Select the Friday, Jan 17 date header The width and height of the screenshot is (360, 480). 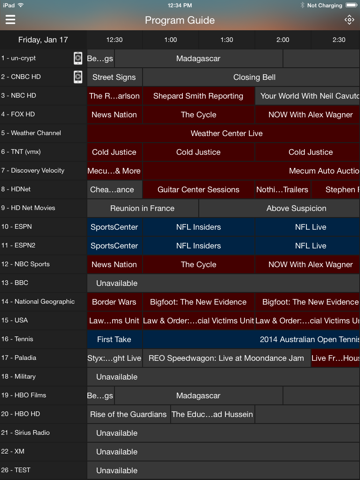point(43,40)
